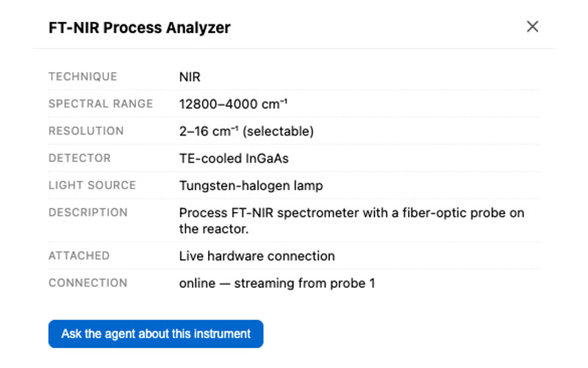Select the TE-cooled InGaAs detector value

234,158
